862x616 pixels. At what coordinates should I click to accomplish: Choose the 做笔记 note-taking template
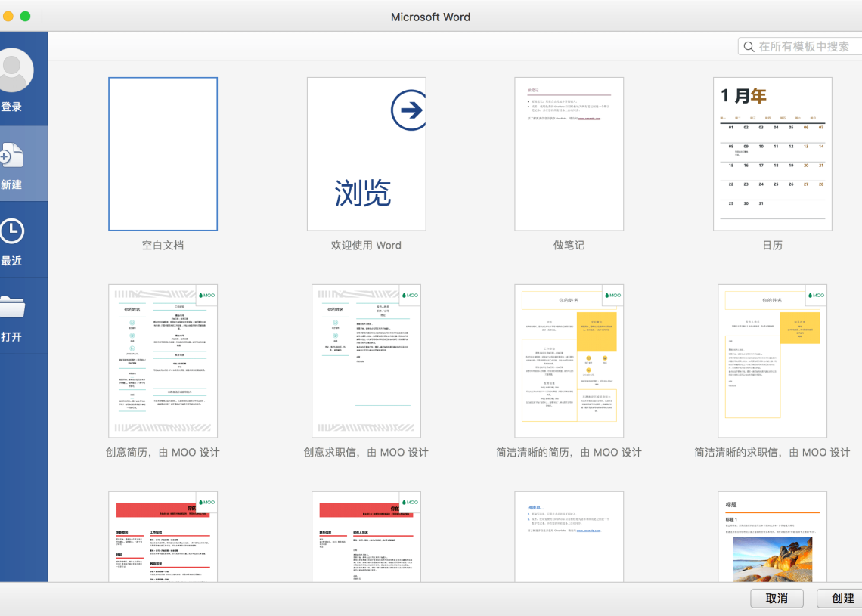tap(569, 153)
